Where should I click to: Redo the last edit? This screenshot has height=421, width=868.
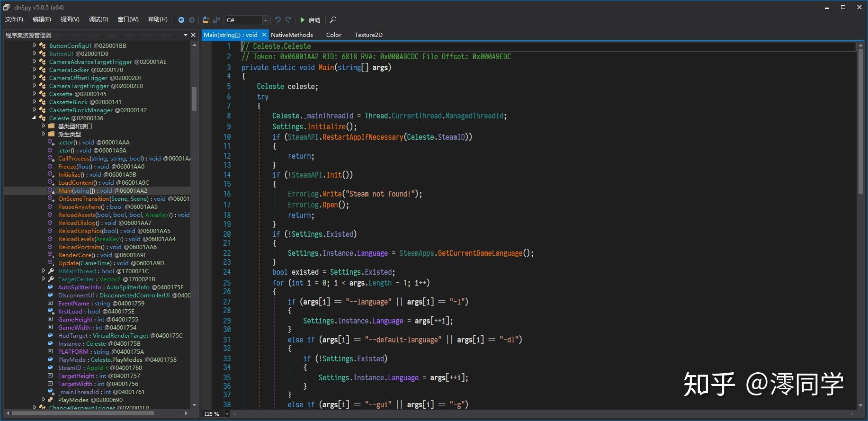(288, 20)
